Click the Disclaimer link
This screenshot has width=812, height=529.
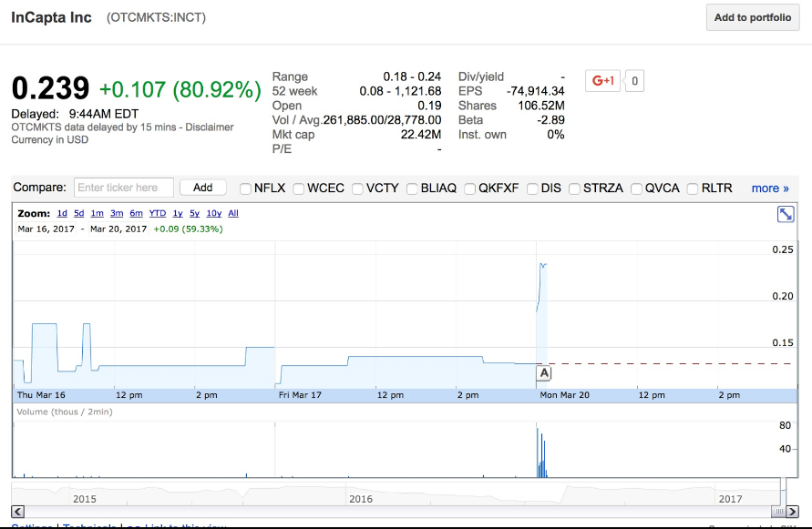point(210,127)
